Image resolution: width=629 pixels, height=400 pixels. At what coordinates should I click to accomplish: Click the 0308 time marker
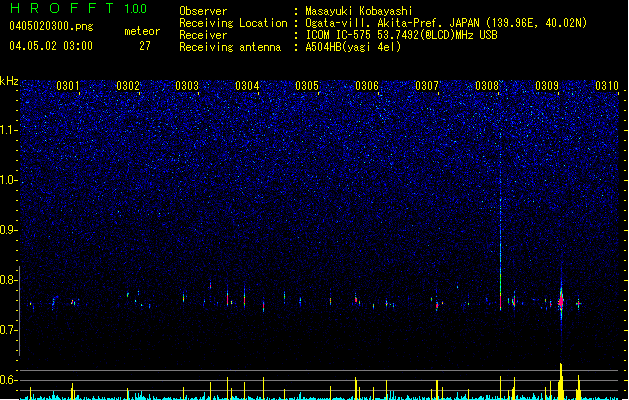tap(487, 86)
